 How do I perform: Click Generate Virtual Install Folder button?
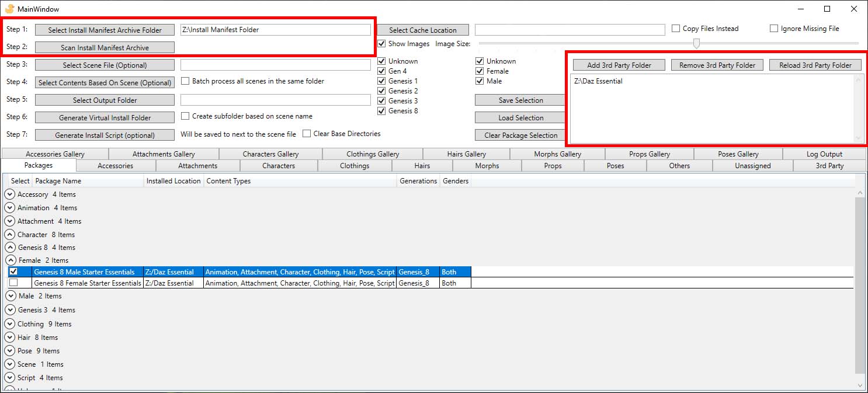(105, 117)
